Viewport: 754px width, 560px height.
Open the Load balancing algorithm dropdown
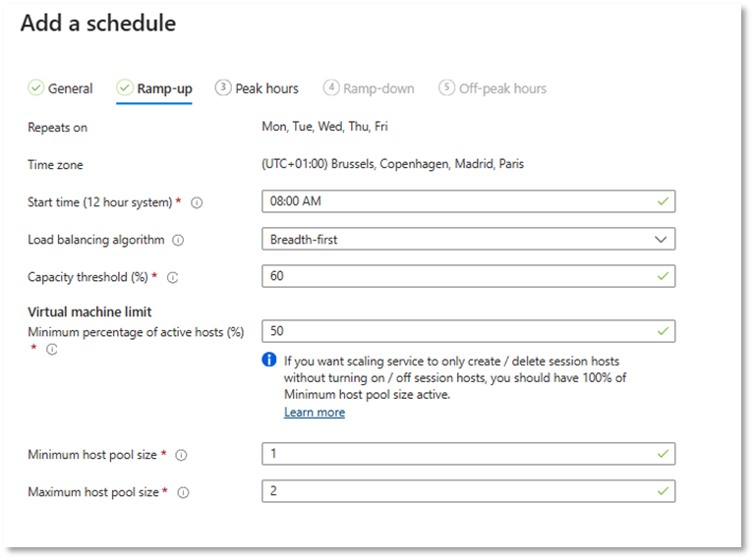coord(468,239)
